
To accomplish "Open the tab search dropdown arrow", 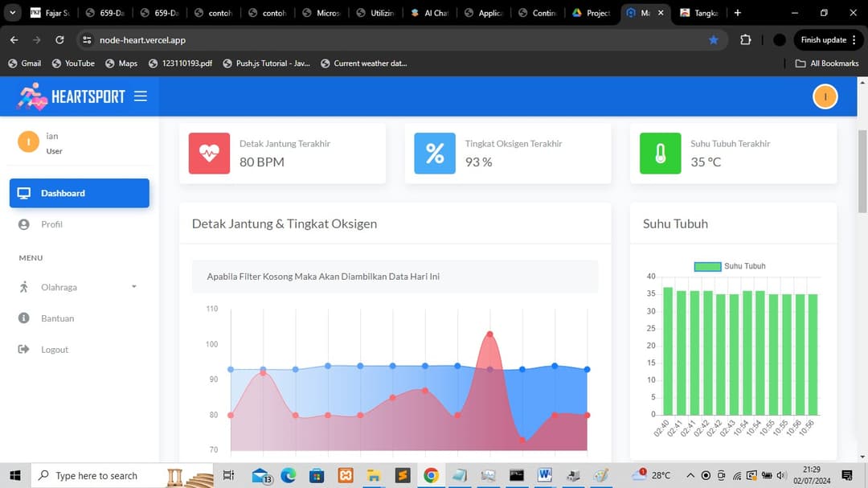I will tap(12, 13).
